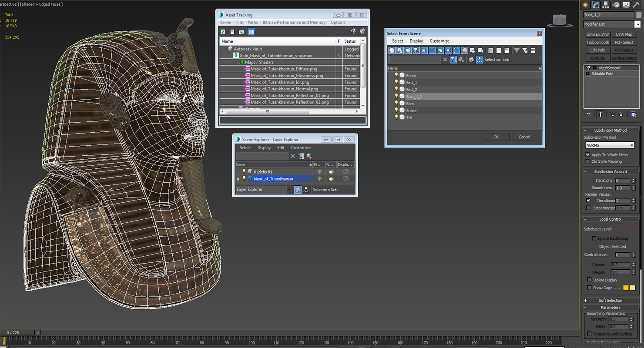Enable Old Style Mapping checkbox
Viewport: 644px width, 348px height.
pos(588,161)
